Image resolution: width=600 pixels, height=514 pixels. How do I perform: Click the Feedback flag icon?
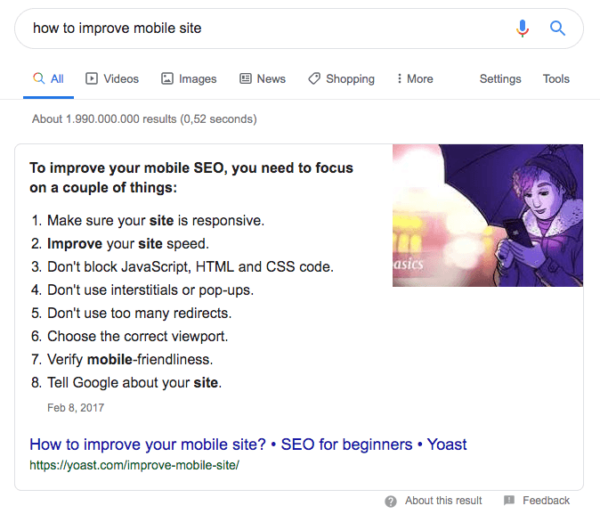click(509, 500)
